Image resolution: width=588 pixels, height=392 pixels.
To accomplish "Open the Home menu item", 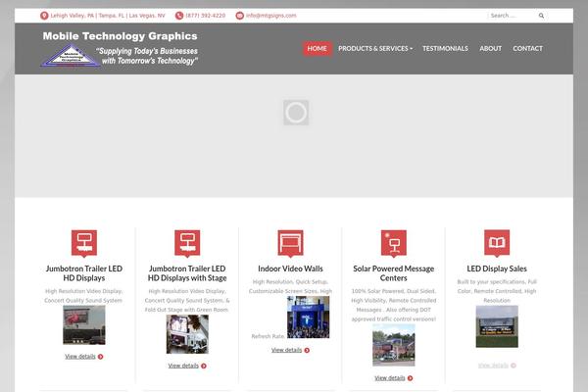I will point(317,48).
